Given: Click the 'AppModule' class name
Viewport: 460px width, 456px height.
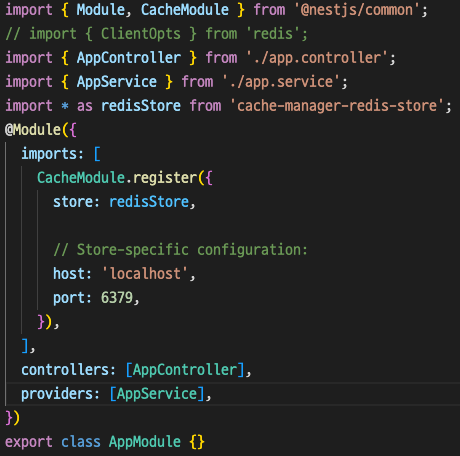Looking at the screenshot, I should pyautogui.click(x=145, y=442).
